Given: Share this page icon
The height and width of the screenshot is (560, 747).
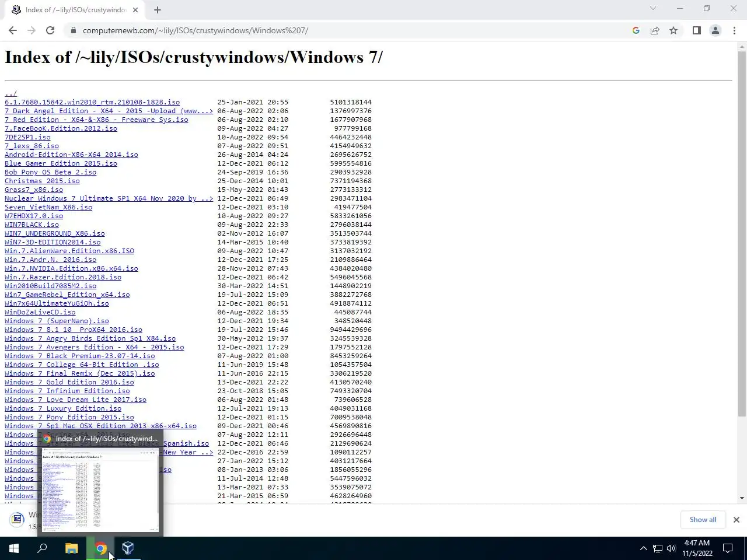Looking at the screenshot, I should [655, 30].
